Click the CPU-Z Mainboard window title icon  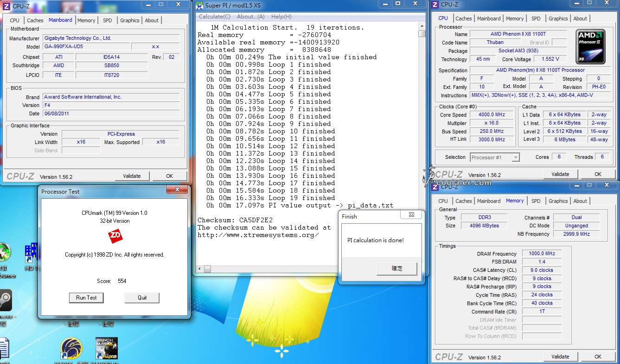pos(6,6)
